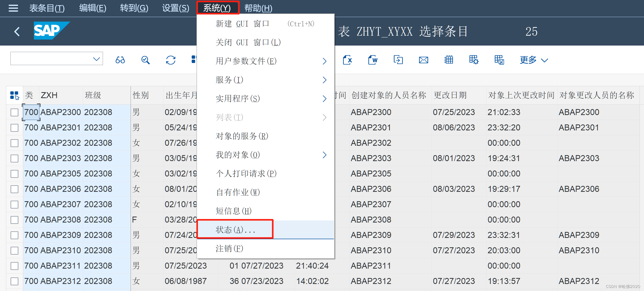Click the Check entries magnifier icon
This screenshot has height=291, width=644.
pyautogui.click(x=145, y=60)
